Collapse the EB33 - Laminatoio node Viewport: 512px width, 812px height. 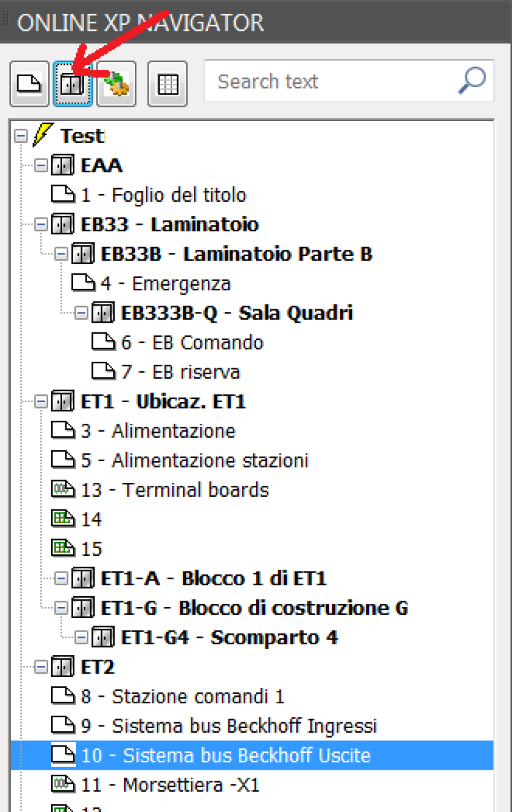(41, 225)
